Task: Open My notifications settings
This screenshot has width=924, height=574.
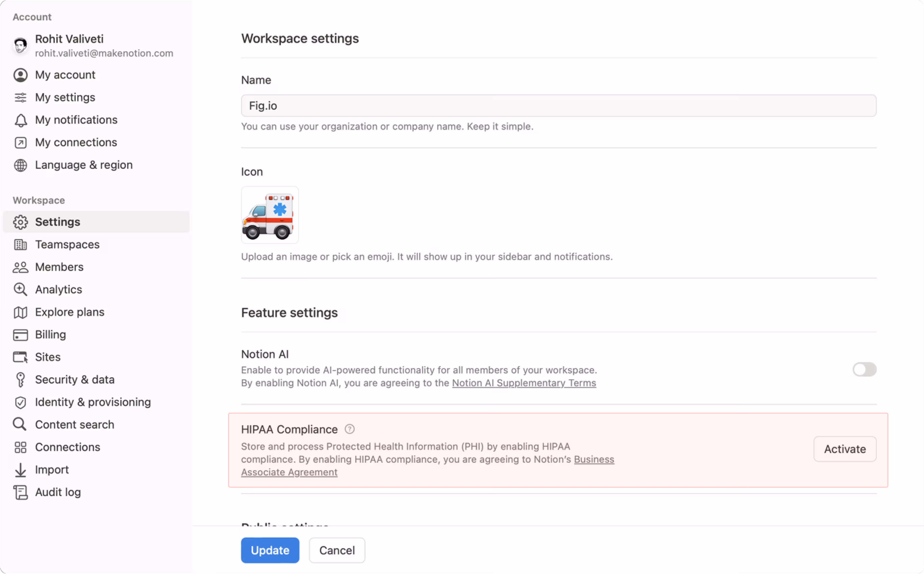Action: [76, 120]
